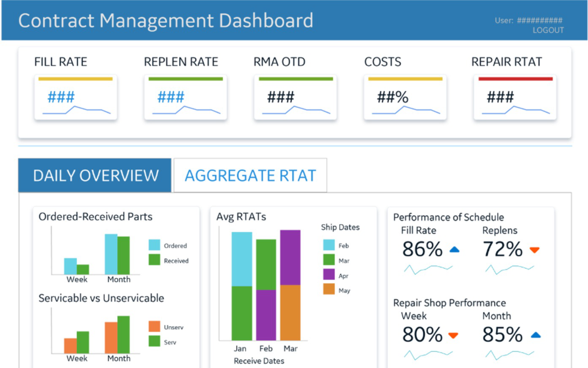Image resolution: width=588 pixels, height=368 pixels.
Task: Select the Feb ship date legend swatch
Action: pyautogui.click(x=329, y=245)
